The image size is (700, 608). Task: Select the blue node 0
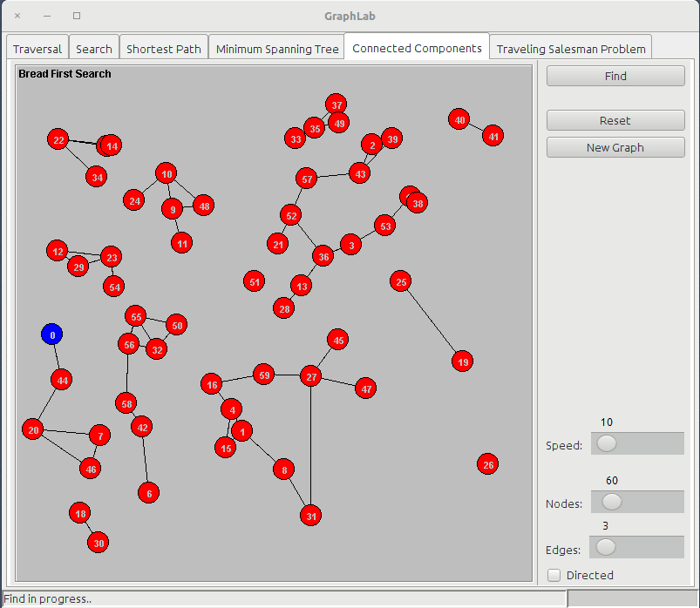[51, 334]
